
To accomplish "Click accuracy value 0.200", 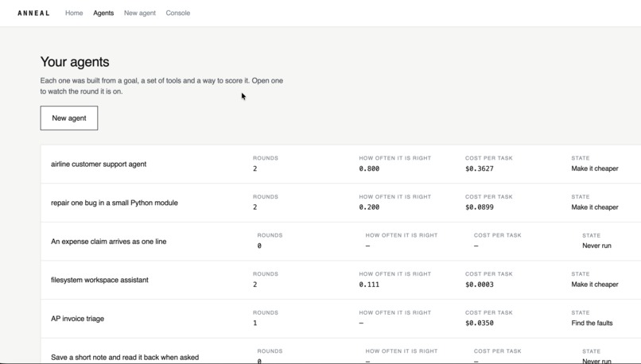I will (x=369, y=207).
